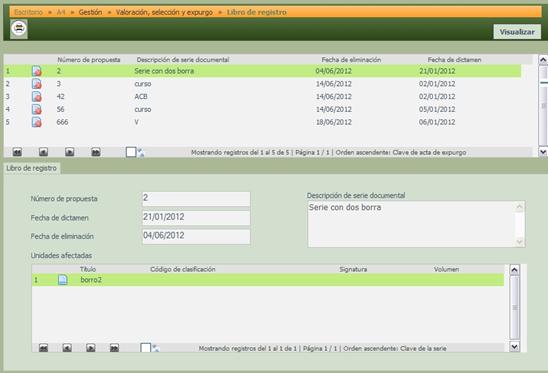Sort by Volumen column header
This screenshot has width=548, height=373.
(x=446, y=269)
